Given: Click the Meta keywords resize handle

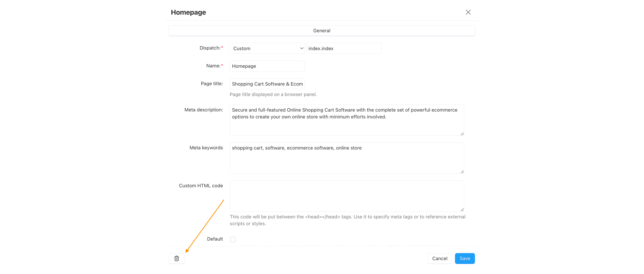Looking at the screenshot, I should [x=462, y=172].
